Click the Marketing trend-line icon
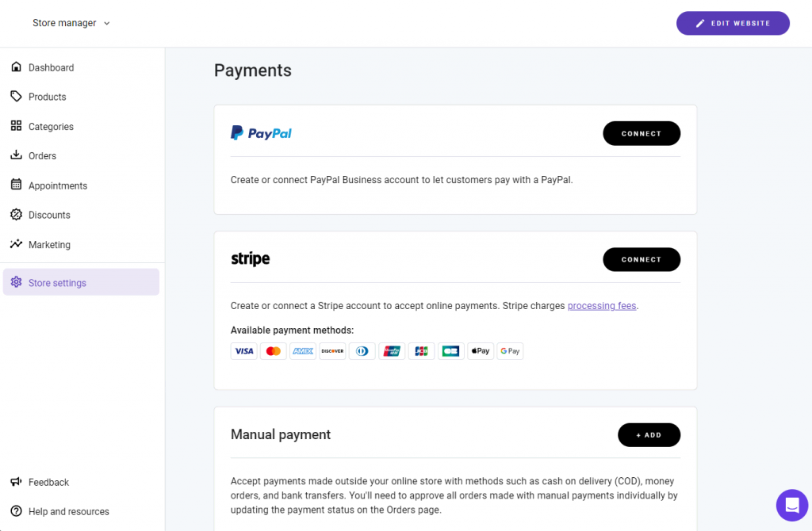Screen dimensions: 812x531 click(16, 244)
